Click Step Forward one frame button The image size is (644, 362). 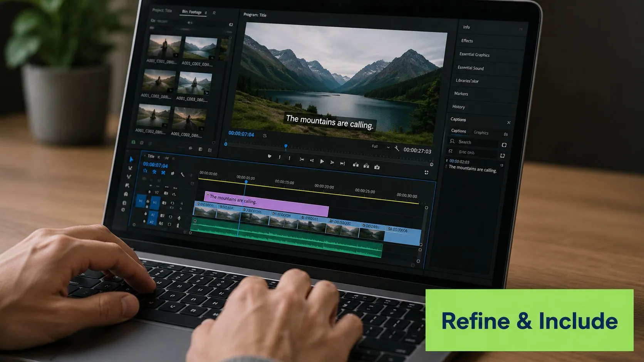coord(332,162)
